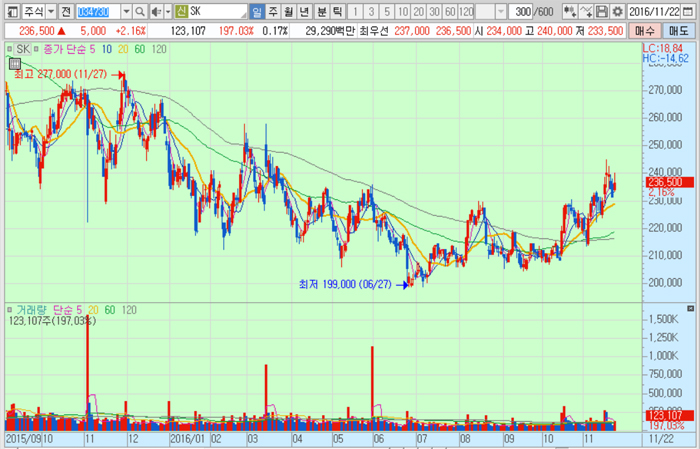Image resolution: width=700 pixels, height=449 pixels.
Task: Click the add line indicator icon
Action: pyautogui.click(x=586, y=12)
